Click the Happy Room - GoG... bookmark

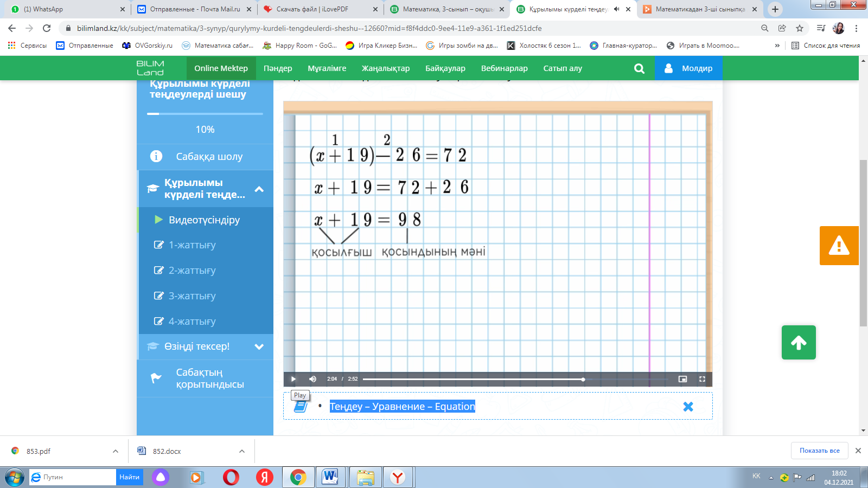[300, 46]
